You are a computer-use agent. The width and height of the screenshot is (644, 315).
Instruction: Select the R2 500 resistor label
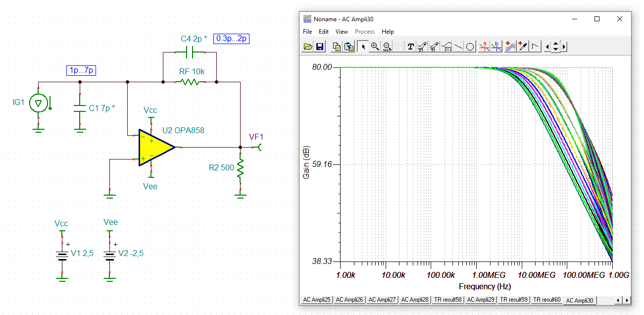221,168
